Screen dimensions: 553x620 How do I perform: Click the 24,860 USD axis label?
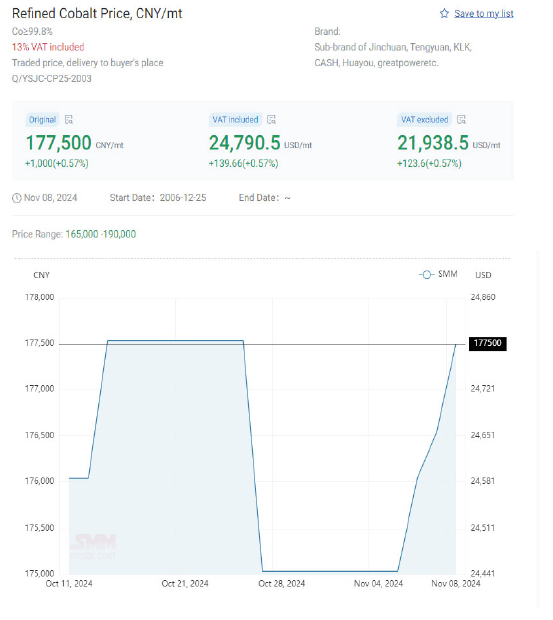[483, 297]
